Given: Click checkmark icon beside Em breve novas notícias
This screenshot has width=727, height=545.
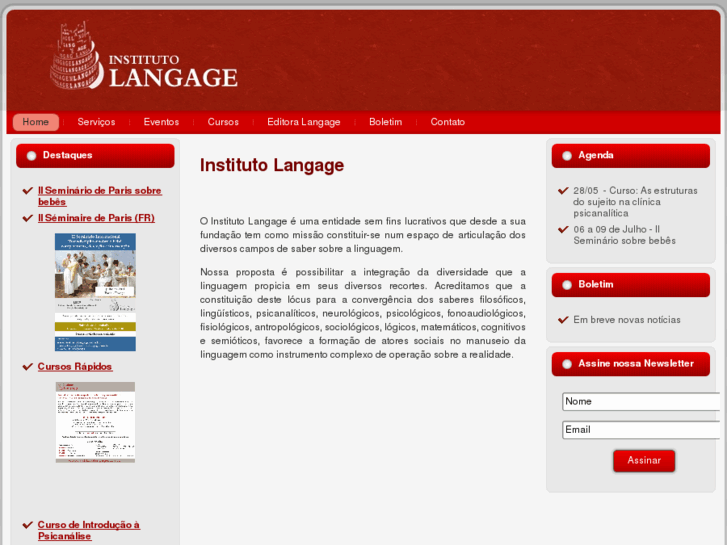Looking at the screenshot, I should coord(563,320).
